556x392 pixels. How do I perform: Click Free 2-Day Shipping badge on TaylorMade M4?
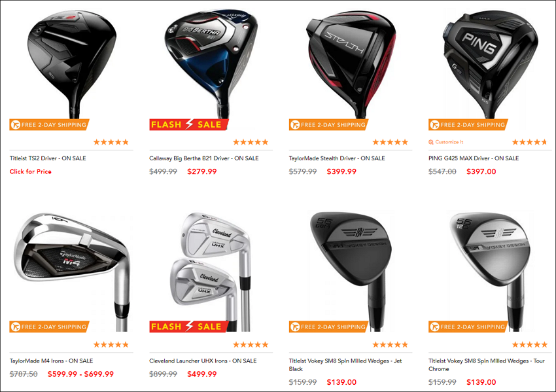pos(49,327)
